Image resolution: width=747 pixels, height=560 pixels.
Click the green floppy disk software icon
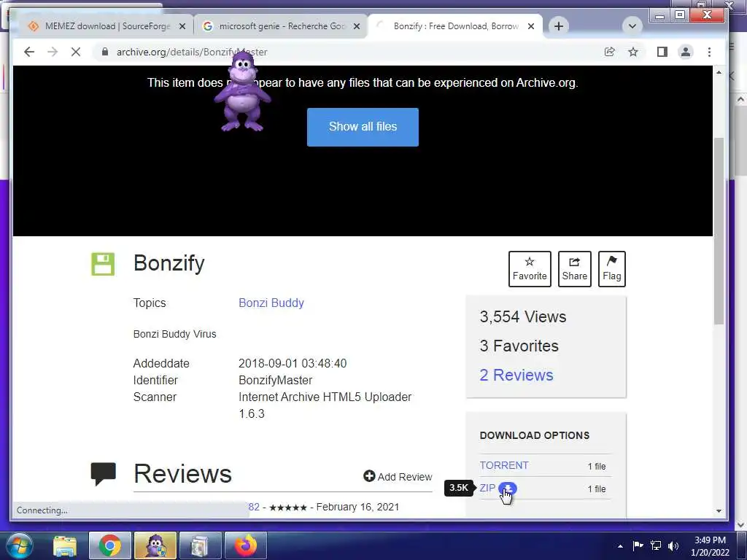(x=103, y=264)
